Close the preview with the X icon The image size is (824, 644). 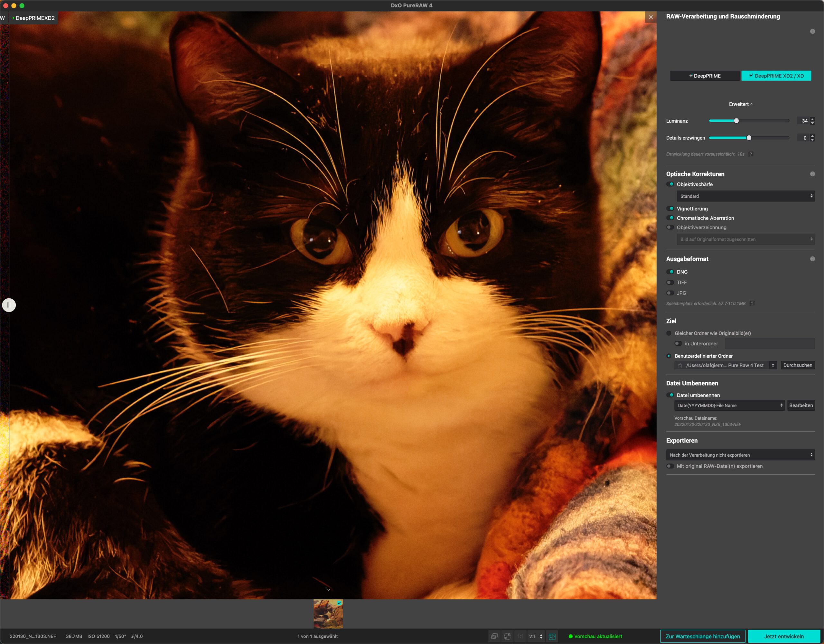[x=651, y=17]
